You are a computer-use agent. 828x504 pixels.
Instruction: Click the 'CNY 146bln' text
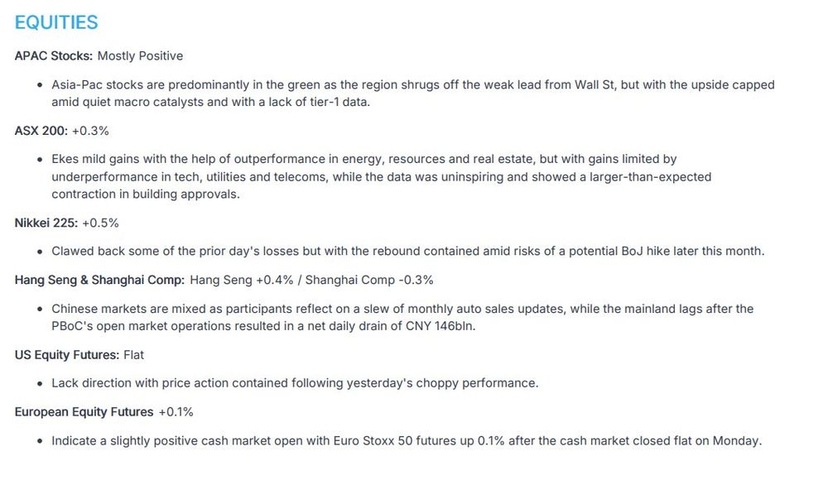point(440,326)
